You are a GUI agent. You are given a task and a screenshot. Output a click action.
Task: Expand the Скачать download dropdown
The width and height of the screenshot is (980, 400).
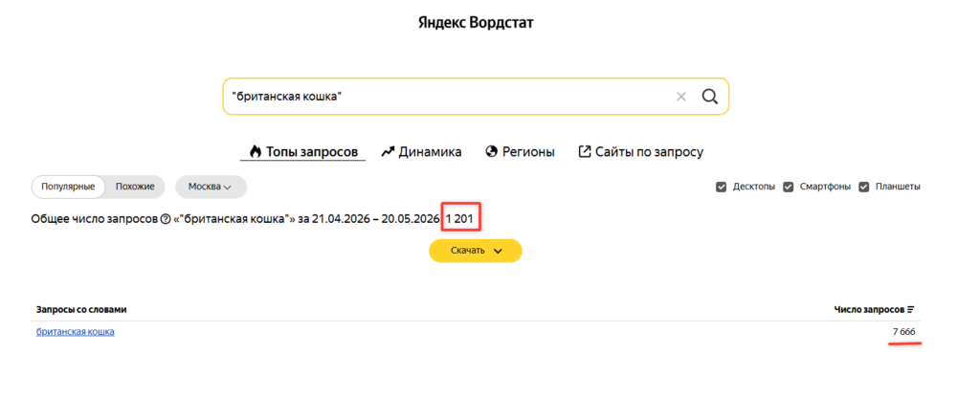475,251
